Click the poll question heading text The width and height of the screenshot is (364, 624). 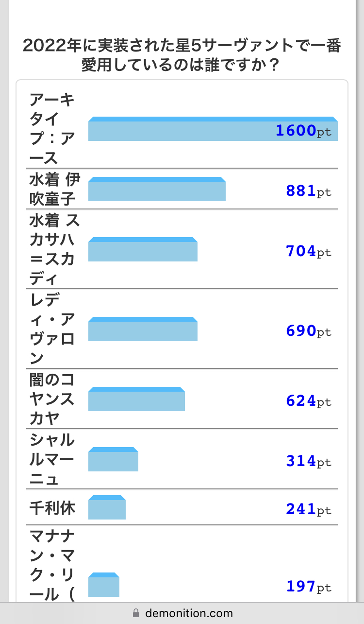tap(182, 55)
